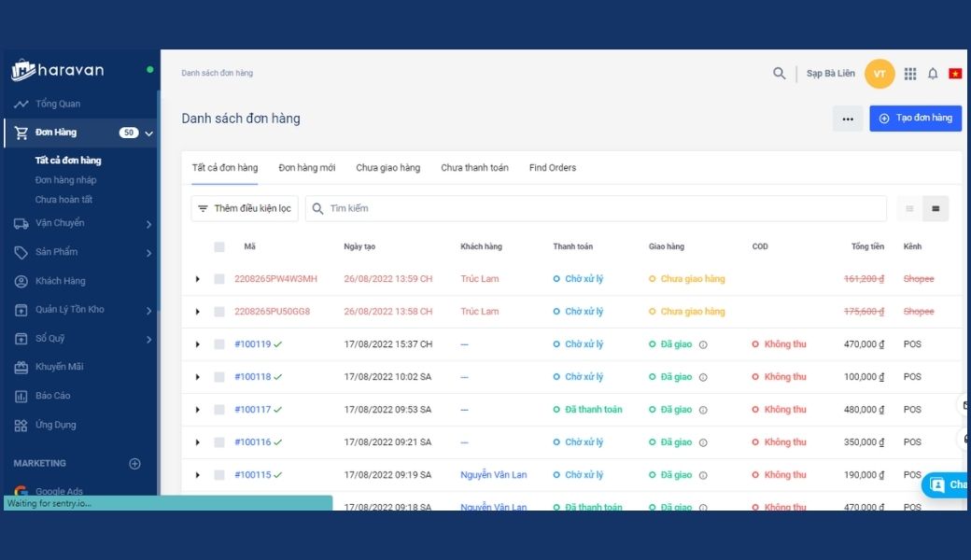Select the checkbox for order #100119

[219, 344]
